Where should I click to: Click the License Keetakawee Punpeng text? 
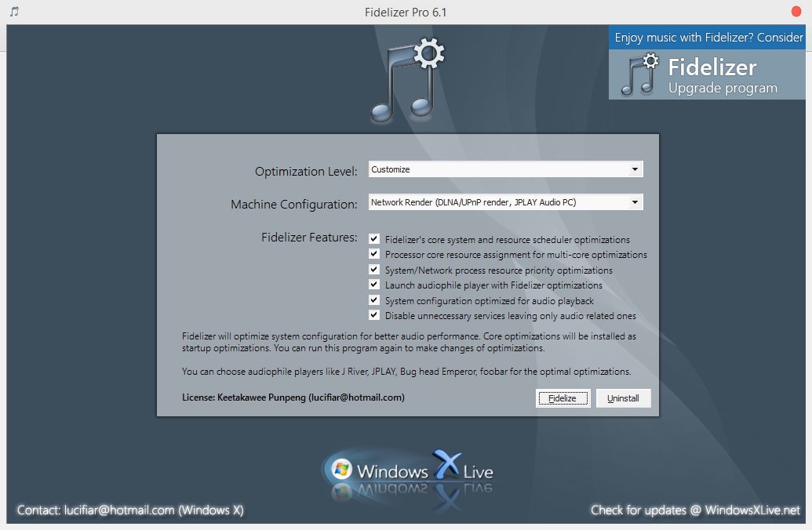[293, 397]
